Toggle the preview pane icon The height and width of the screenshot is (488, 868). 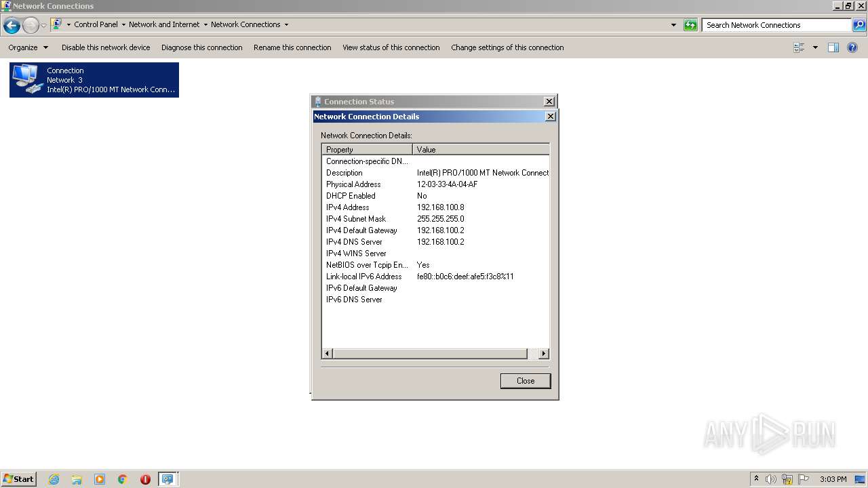point(833,47)
